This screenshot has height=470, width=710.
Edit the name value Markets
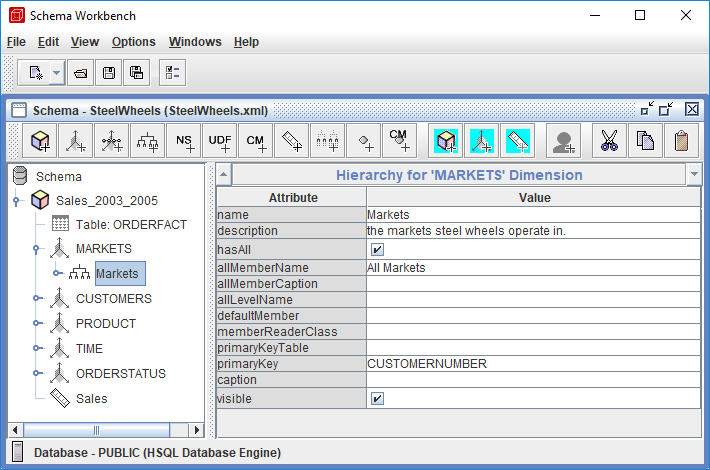tap(533, 215)
